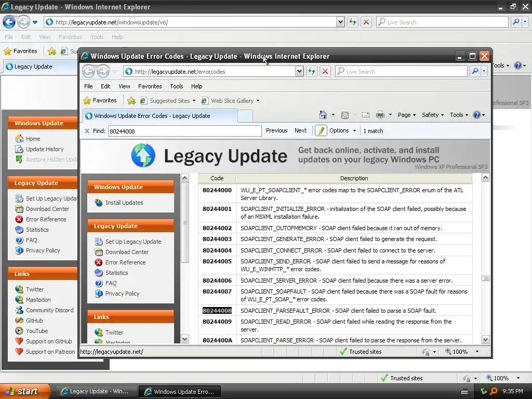Click Add to Favorites Bar star icon in front window

tap(131, 101)
